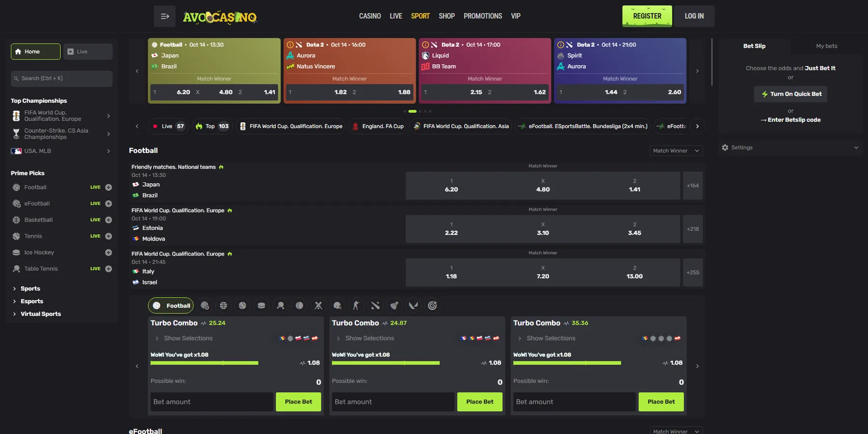Click the sidebar collapse menu icon
The height and width of the screenshot is (434, 868).
164,16
